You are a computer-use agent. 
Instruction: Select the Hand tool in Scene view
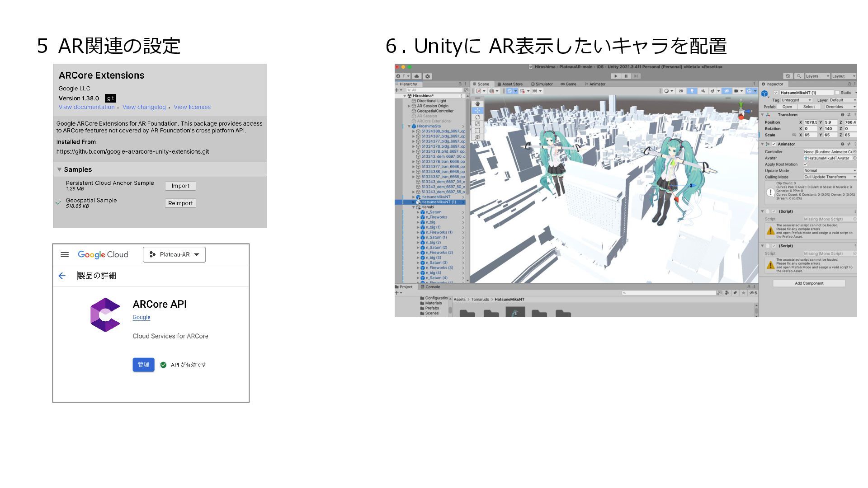coord(477,103)
